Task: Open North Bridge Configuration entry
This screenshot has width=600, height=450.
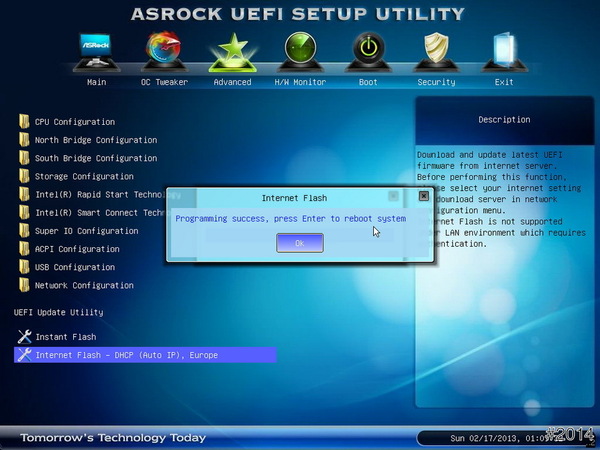Action: pyautogui.click(x=96, y=140)
